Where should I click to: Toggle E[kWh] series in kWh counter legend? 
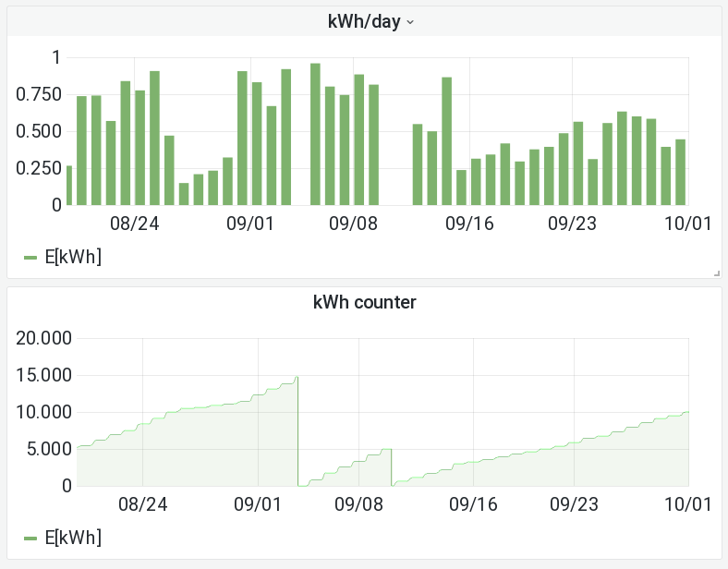coord(73,538)
